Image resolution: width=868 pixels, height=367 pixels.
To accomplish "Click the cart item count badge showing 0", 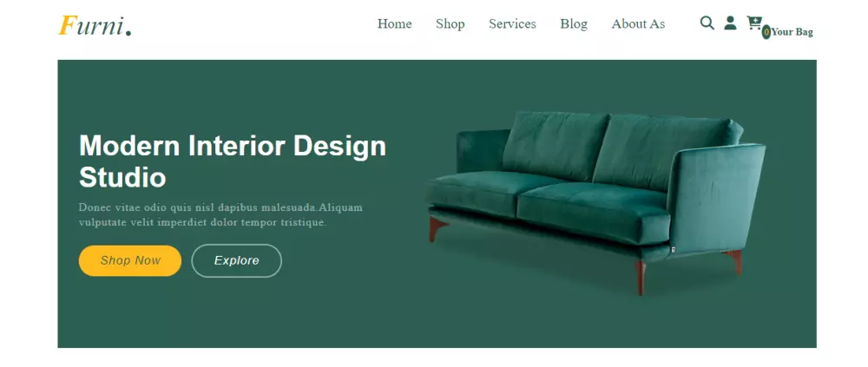I will 766,32.
